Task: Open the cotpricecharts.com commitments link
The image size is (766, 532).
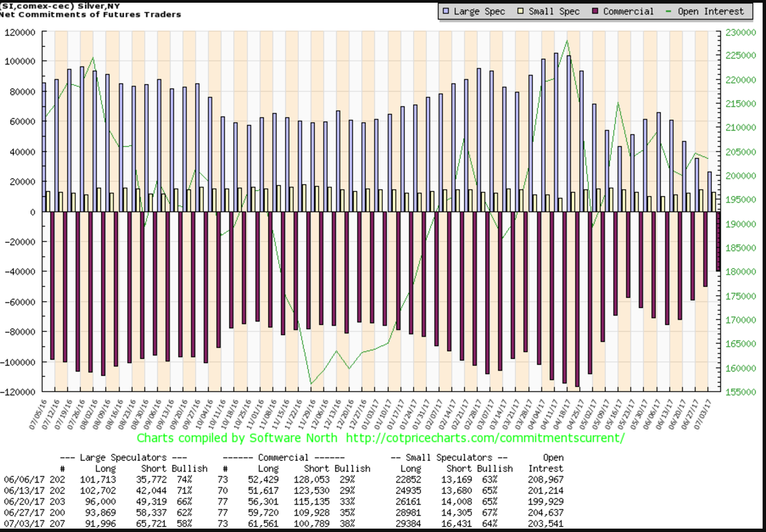Action: click(x=484, y=438)
